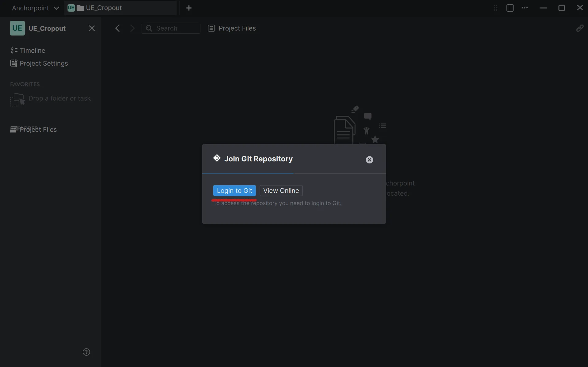
Task: Go forward with the right arrow
Action: [x=132, y=28]
